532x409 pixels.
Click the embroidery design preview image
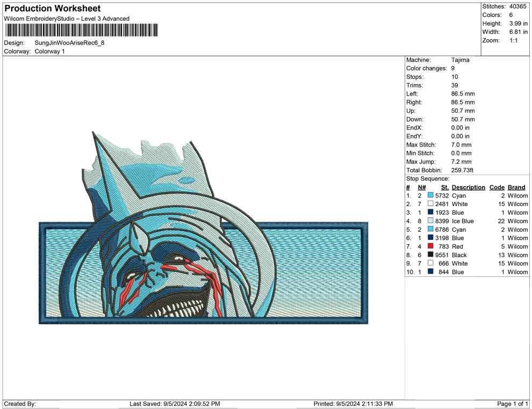(204, 228)
